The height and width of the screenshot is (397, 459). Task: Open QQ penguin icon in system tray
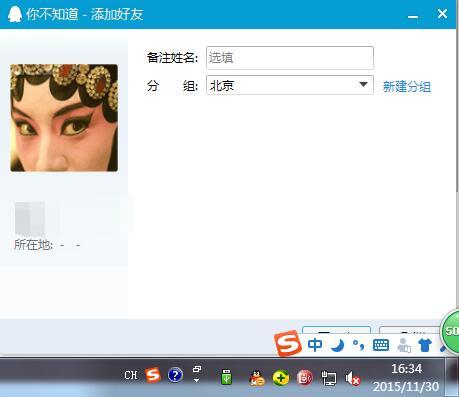[x=257, y=378]
